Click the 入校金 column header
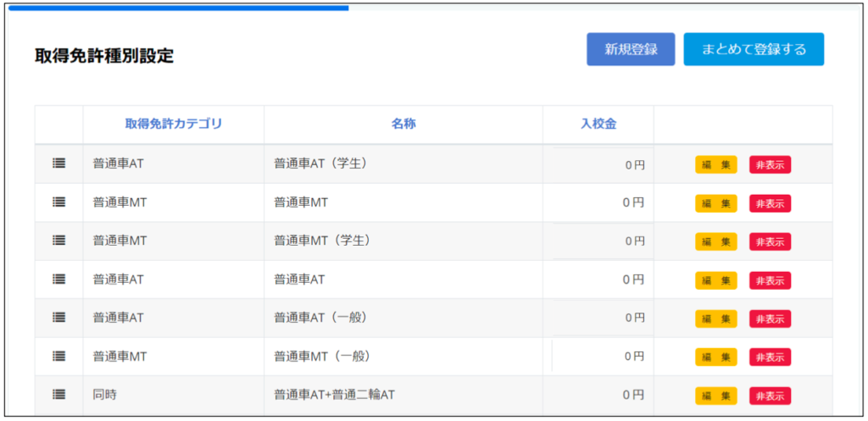This screenshot has height=421, width=868. coord(598,125)
